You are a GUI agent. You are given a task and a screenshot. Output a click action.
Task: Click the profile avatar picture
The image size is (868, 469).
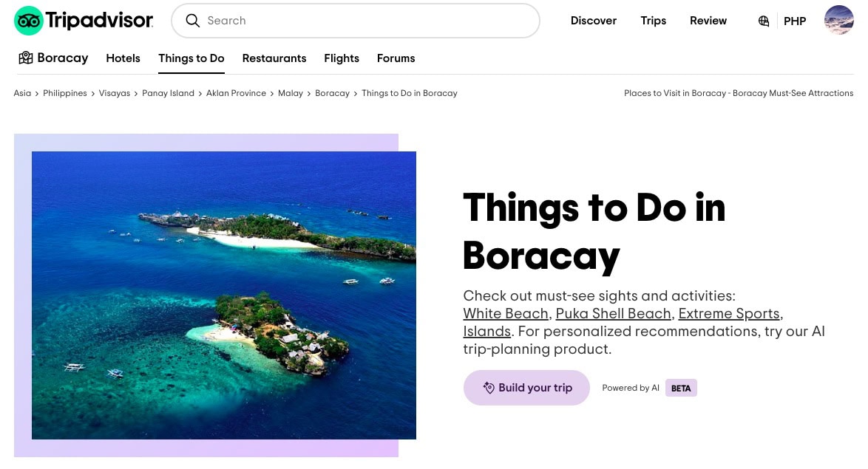tap(838, 20)
